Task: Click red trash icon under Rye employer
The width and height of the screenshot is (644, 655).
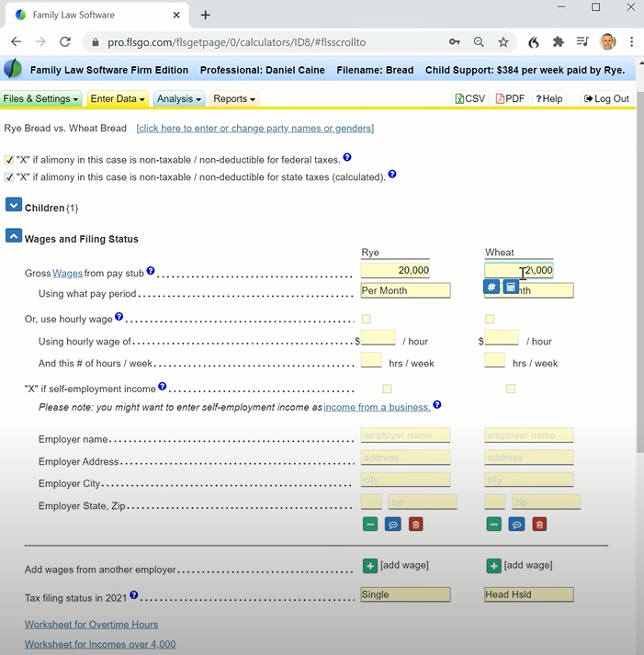Action: tap(416, 525)
